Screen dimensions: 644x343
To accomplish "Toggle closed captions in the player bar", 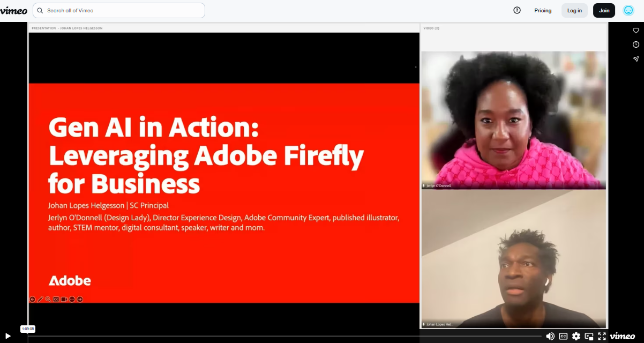I will click(x=563, y=336).
